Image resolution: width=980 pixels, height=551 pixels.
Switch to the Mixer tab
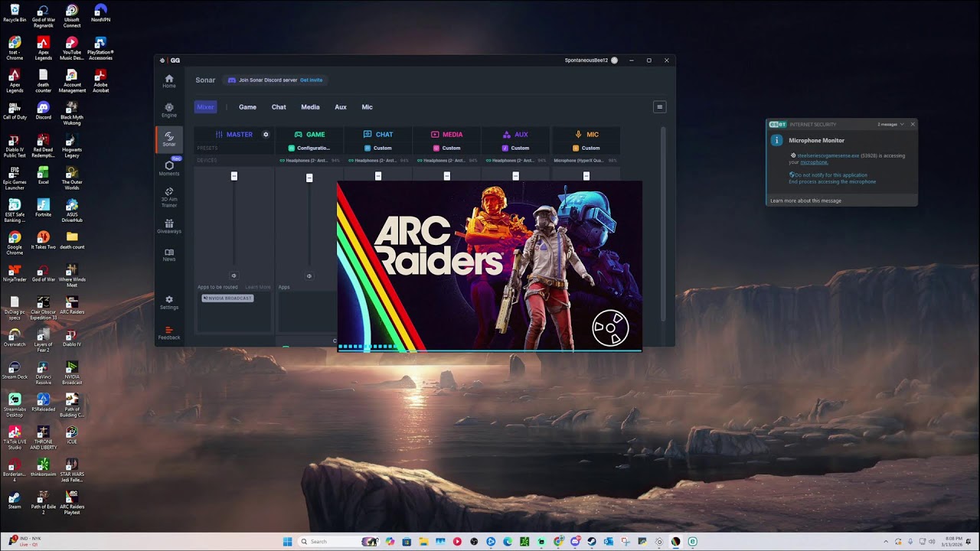(x=205, y=107)
